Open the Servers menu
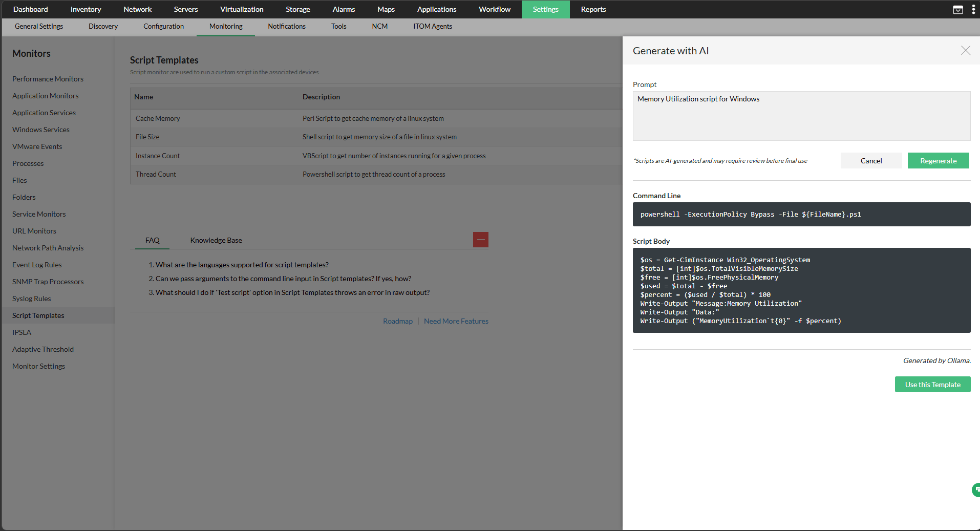 tap(185, 9)
